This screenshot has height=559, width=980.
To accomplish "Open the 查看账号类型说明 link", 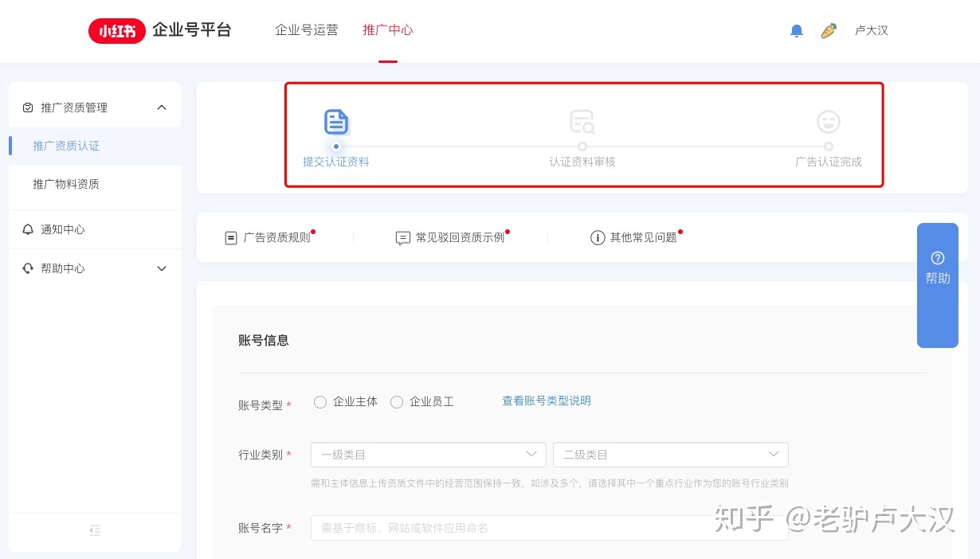I will click(547, 401).
